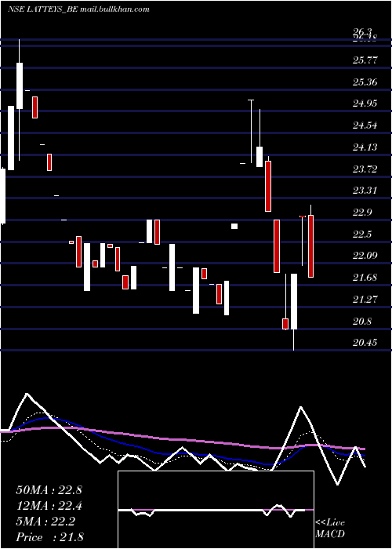Click the 12MA : 22.4 readout
This screenshot has width=392, height=549.
[49, 506]
